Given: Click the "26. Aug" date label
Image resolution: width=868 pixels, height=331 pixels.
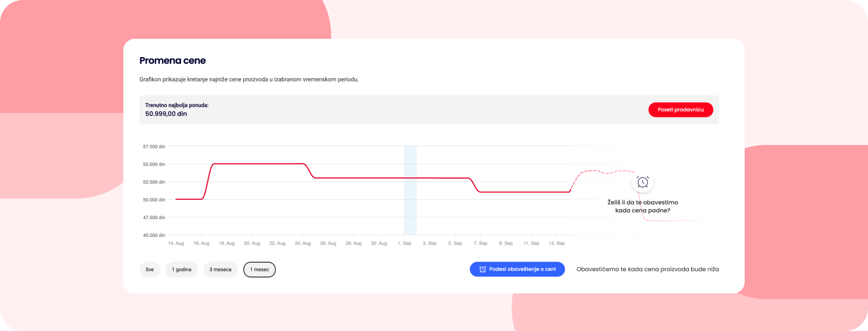Looking at the screenshot, I should tap(328, 243).
